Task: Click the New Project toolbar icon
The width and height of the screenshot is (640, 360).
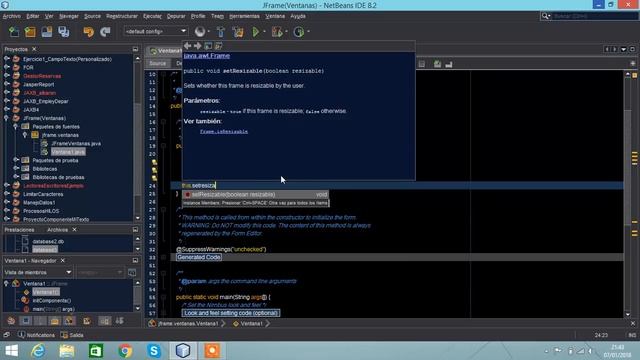Action: tap(30, 32)
